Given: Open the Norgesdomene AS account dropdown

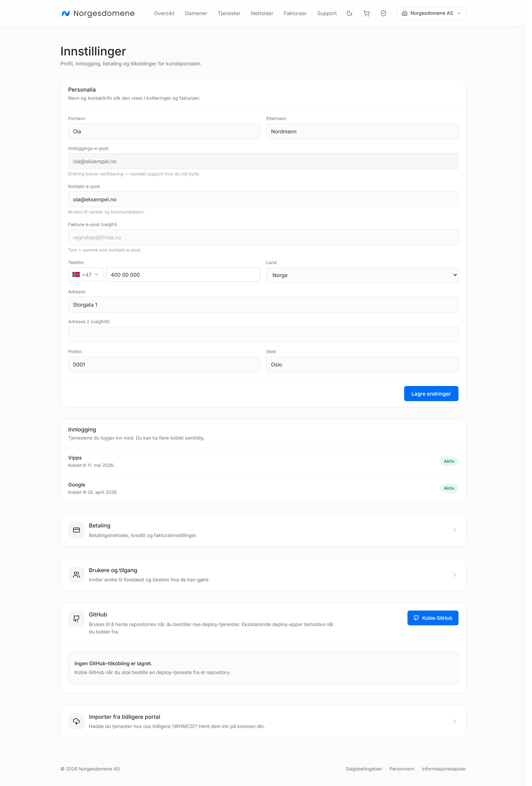Looking at the screenshot, I should coord(431,13).
